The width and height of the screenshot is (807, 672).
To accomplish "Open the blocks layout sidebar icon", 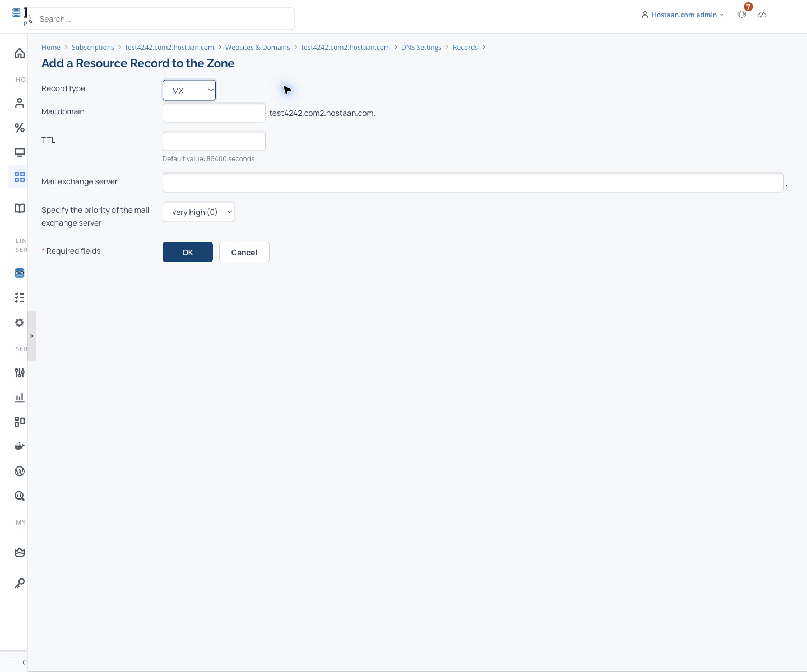I will click(x=20, y=422).
